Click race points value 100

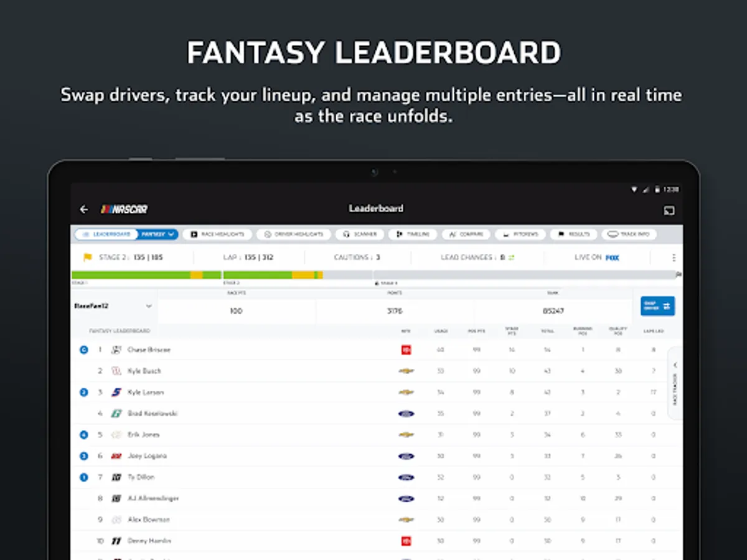click(236, 311)
